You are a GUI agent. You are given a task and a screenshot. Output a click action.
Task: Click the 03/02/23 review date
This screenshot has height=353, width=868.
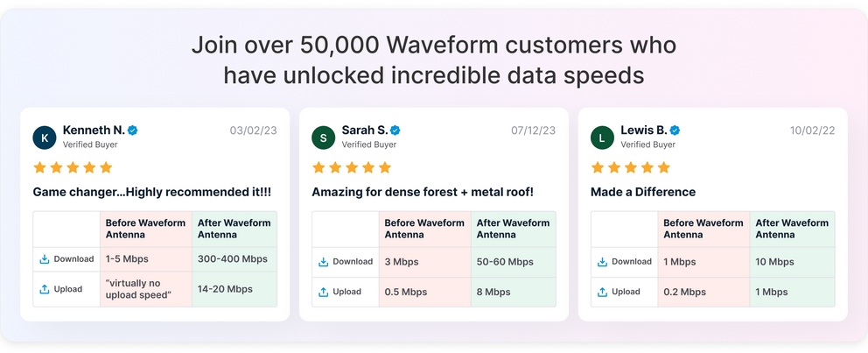point(253,131)
